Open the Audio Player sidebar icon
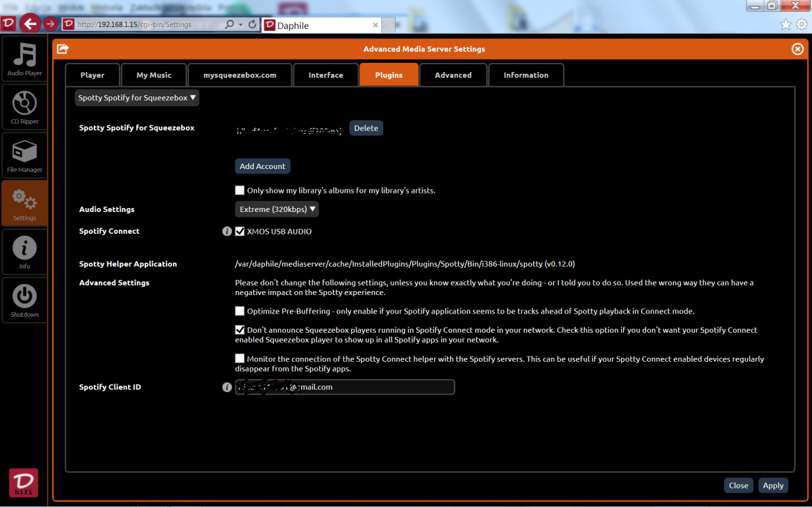Image resolution: width=812 pixels, height=507 pixels. click(24, 59)
